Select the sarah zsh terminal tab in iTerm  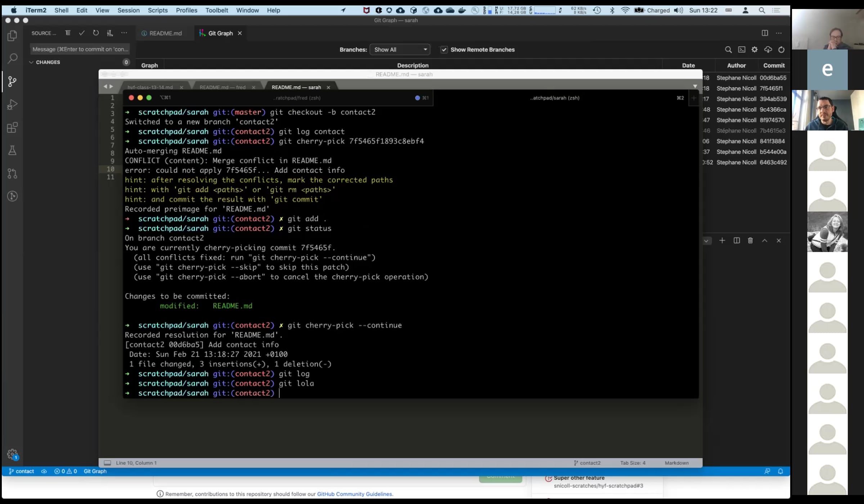[555, 98]
